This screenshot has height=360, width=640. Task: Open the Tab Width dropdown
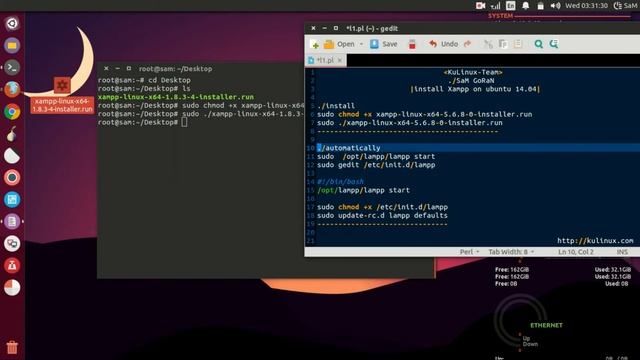point(511,252)
